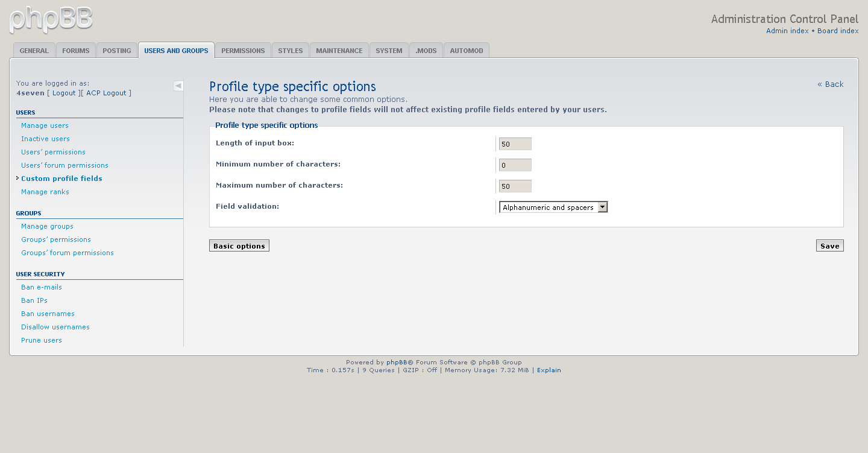868x453 pixels.
Task: Select the Automod tab
Action: point(467,51)
